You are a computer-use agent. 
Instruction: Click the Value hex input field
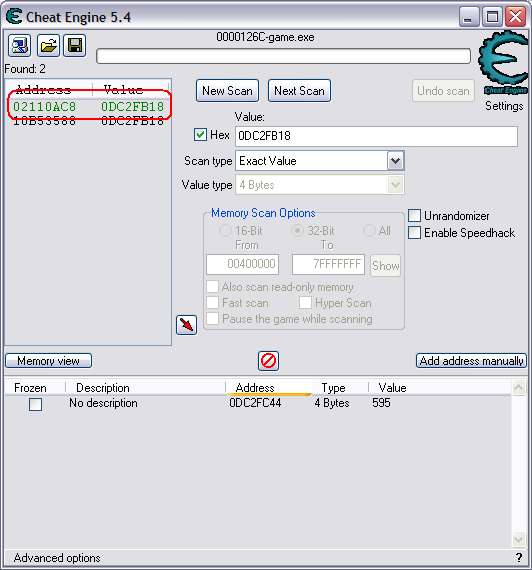pyautogui.click(x=376, y=136)
